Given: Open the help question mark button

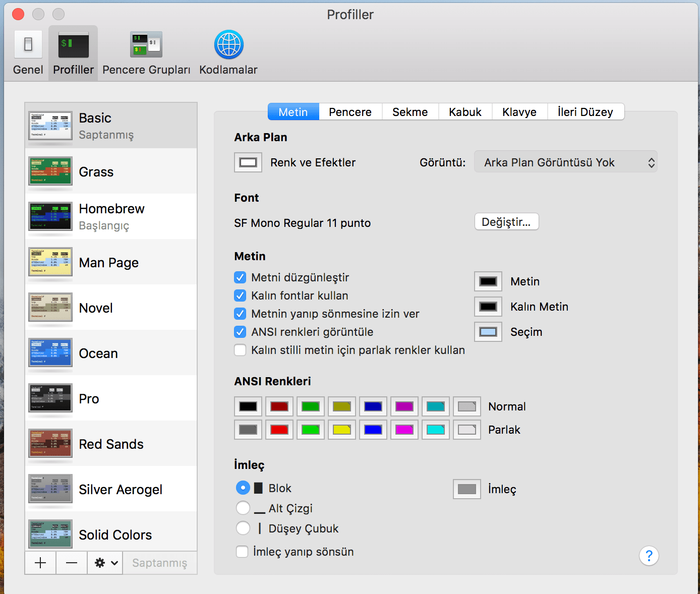Looking at the screenshot, I should [649, 556].
